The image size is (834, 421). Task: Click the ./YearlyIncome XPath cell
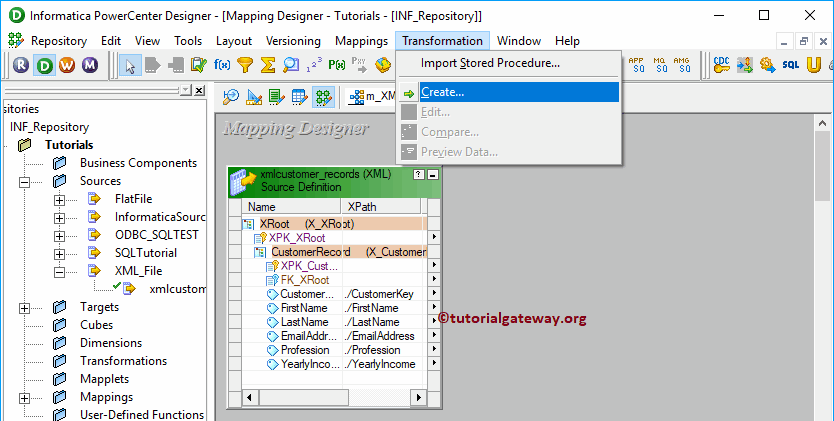[x=383, y=364]
